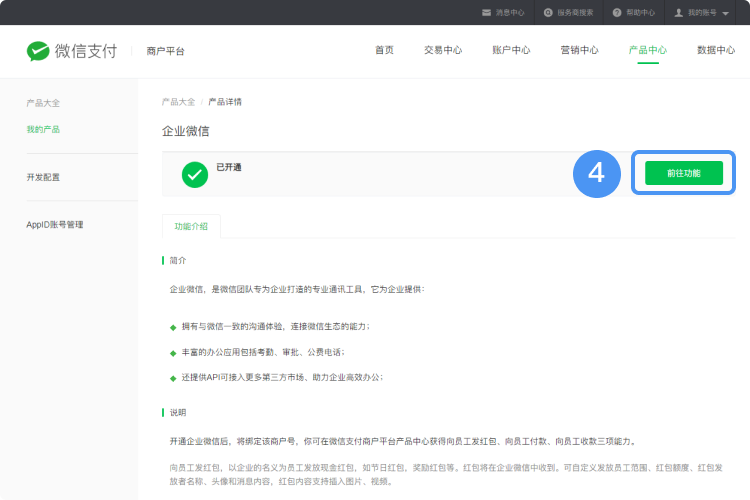Click the question mark icon for 帮助中心
The image size is (750, 500).
click(x=617, y=12)
